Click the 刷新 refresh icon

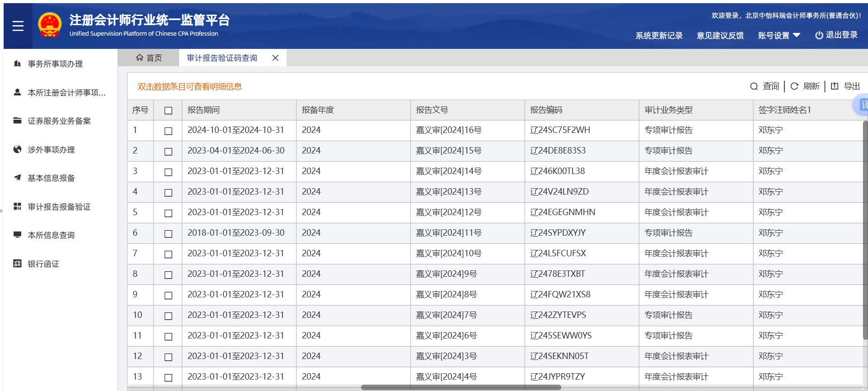794,86
